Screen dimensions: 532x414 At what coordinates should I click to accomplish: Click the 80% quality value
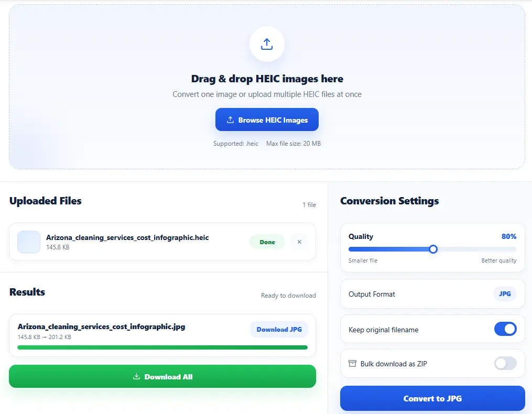click(x=508, y=236)
